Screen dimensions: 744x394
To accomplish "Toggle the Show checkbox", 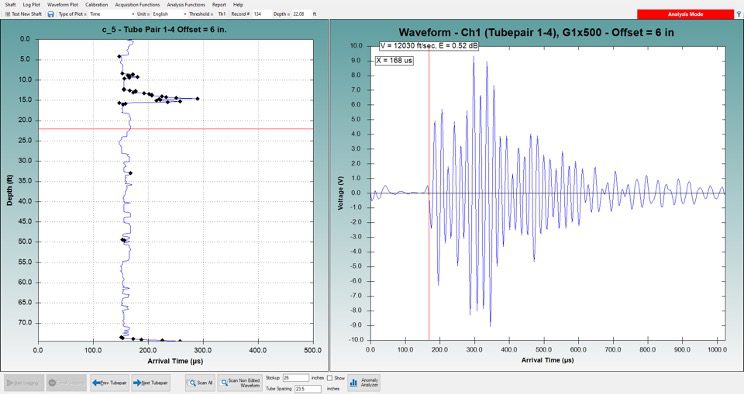I will [x=330, y=378].
